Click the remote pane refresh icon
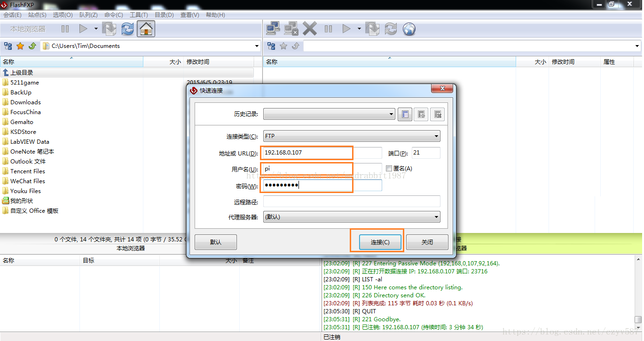644x341 pixels. [391, 29]
